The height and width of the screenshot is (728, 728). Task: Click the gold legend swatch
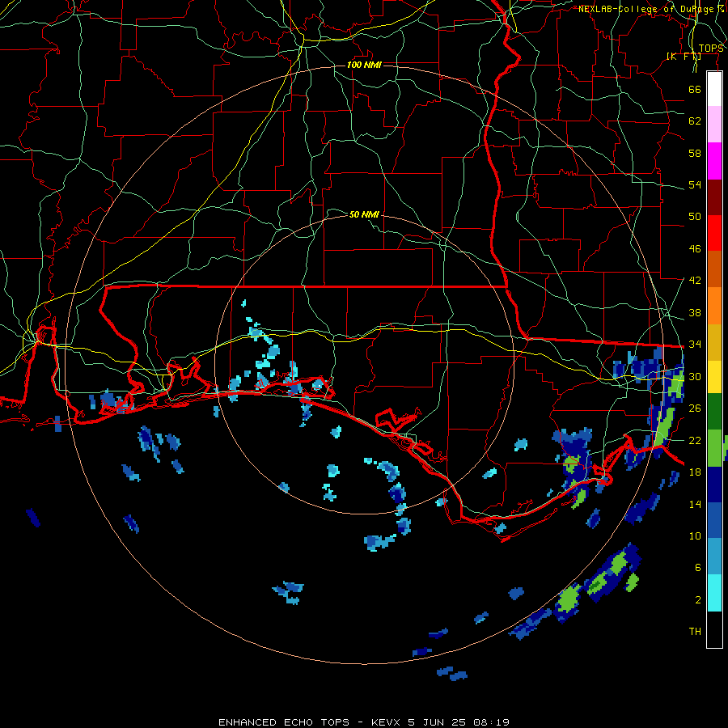pos(714,342)
